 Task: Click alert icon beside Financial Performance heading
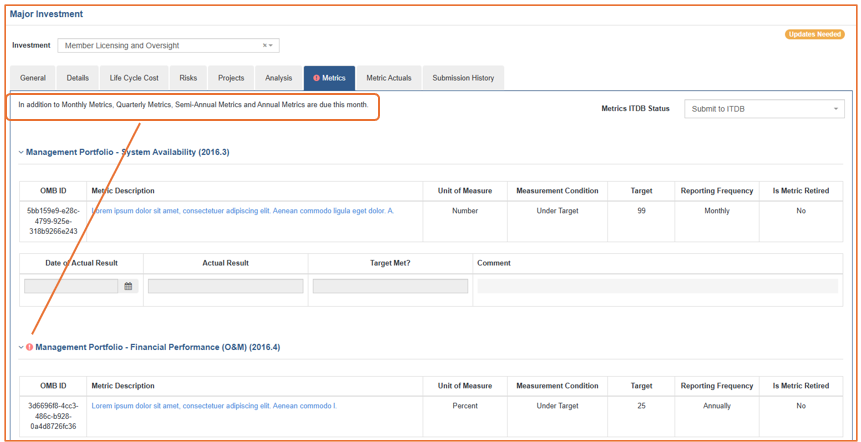tap(30, 347)
